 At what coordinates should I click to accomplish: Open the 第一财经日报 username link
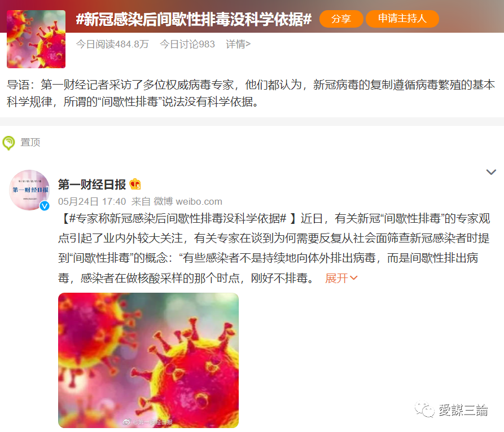click(x=92, y=184)
